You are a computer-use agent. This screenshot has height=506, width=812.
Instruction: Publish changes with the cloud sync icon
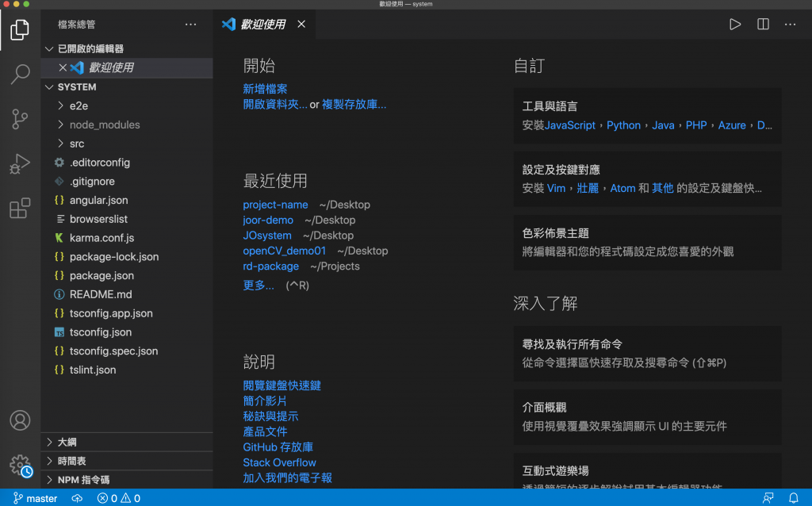[x=77, y=498]
